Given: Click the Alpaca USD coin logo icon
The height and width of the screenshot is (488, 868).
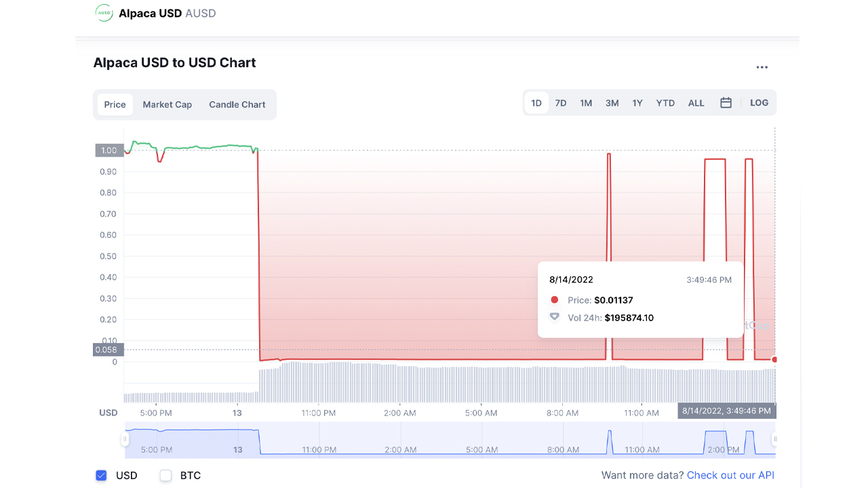Looking at the screenshot, I should (104, 13).
